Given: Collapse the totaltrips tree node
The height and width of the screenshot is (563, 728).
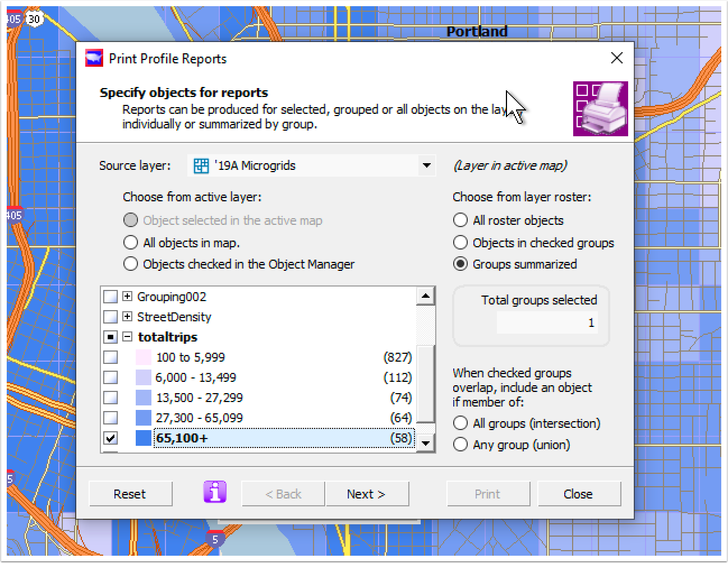Looking at the screenshot, I should (127, 337).
